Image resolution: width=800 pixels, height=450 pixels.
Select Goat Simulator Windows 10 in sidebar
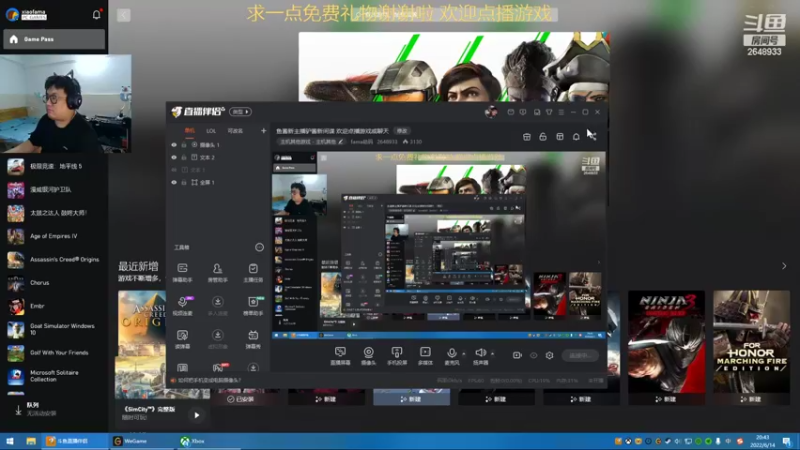(x=53, y=330)
